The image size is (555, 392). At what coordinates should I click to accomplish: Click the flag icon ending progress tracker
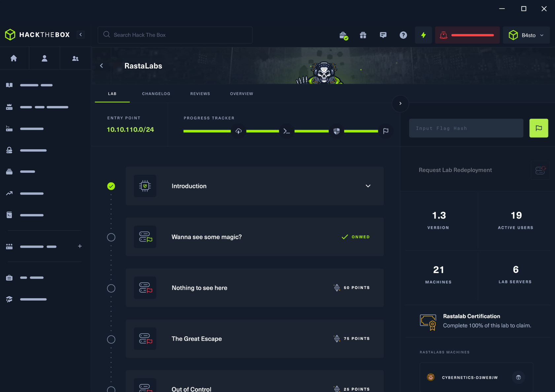[x=386, y=131]
